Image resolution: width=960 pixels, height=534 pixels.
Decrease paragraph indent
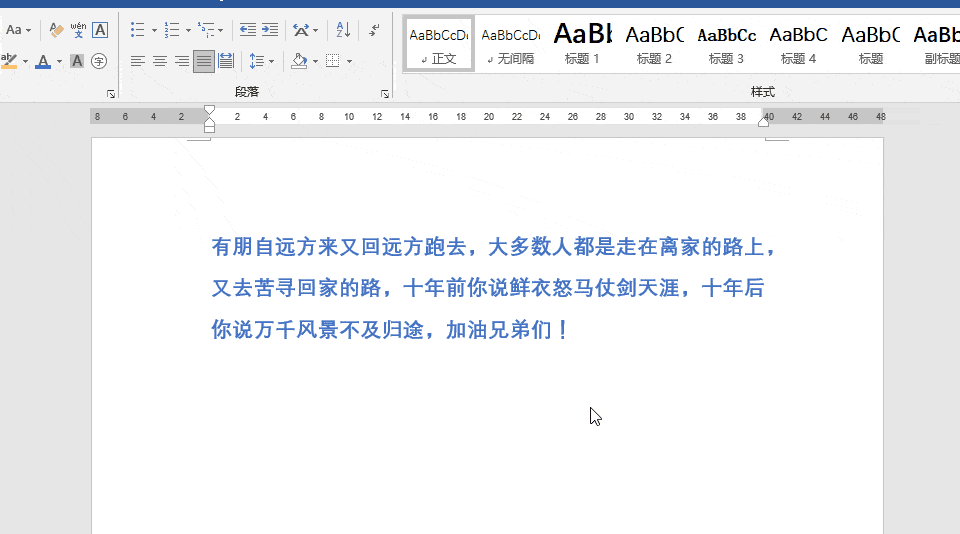(x=247, y=29)
